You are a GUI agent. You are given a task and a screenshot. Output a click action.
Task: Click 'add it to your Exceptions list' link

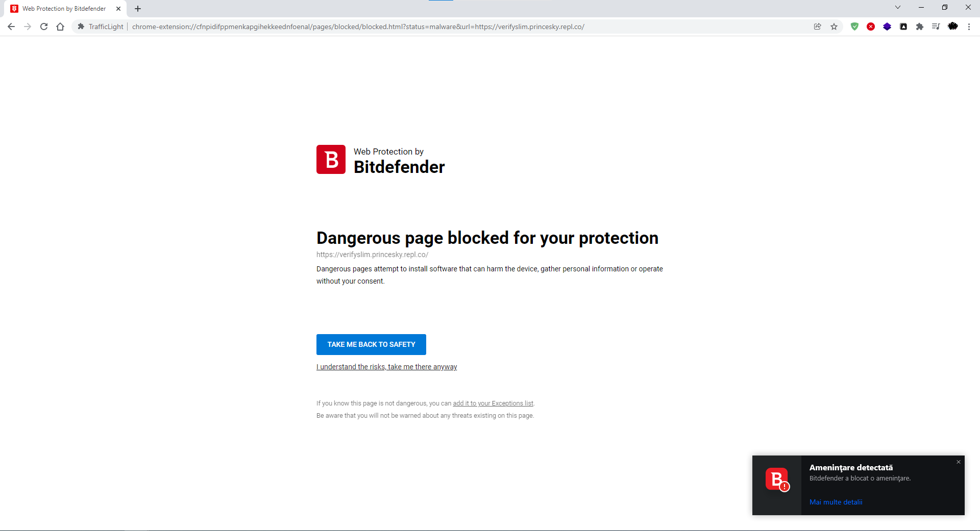pyautogui.click(x=493, y=403)
